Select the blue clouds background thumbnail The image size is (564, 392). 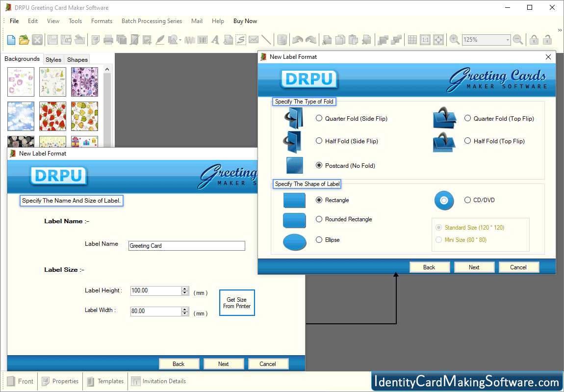(21, 116)
